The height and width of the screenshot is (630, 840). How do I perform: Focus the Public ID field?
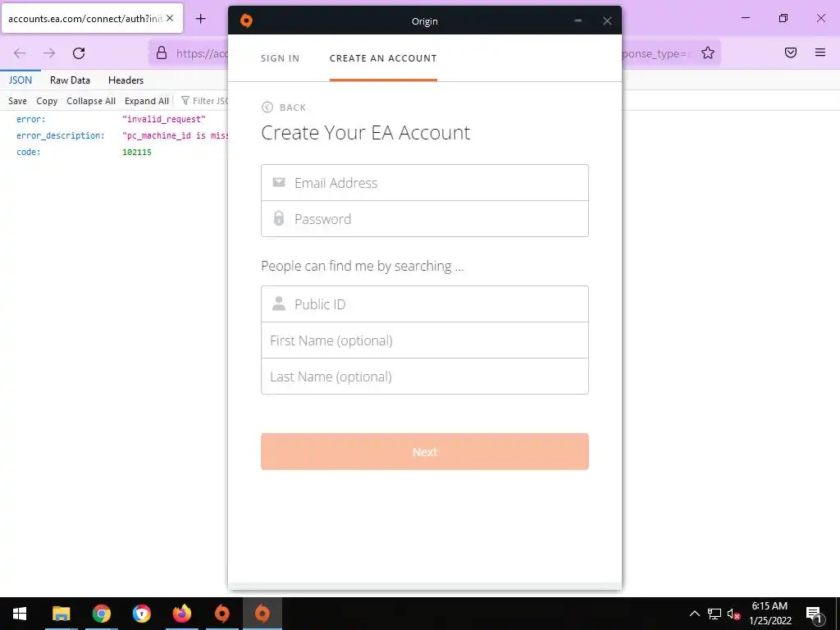coord(425,304)
